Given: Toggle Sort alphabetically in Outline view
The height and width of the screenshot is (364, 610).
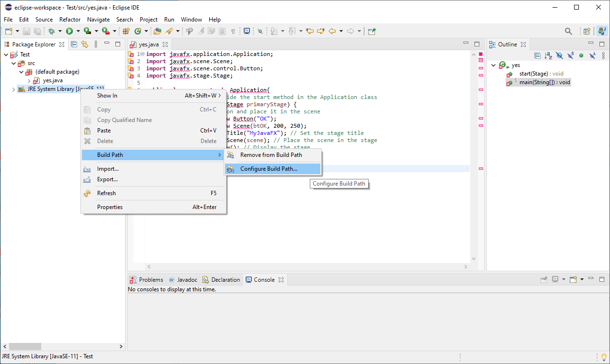Looking at the screenshot, I should [x=548, y=55].
